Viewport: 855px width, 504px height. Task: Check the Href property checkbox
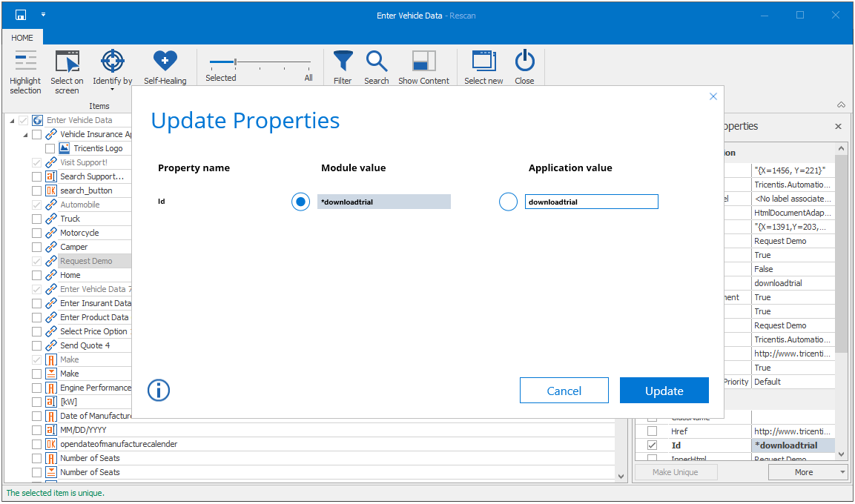pyautogui.click(x=652, y=431)
